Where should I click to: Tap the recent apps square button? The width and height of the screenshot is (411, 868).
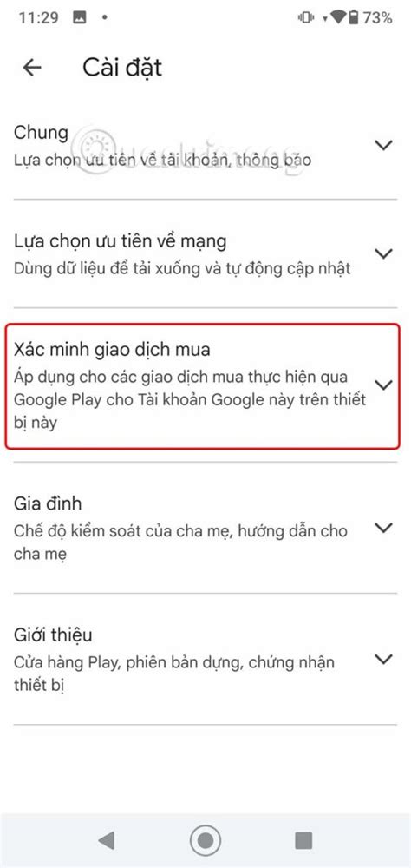[x=303, y=840]
